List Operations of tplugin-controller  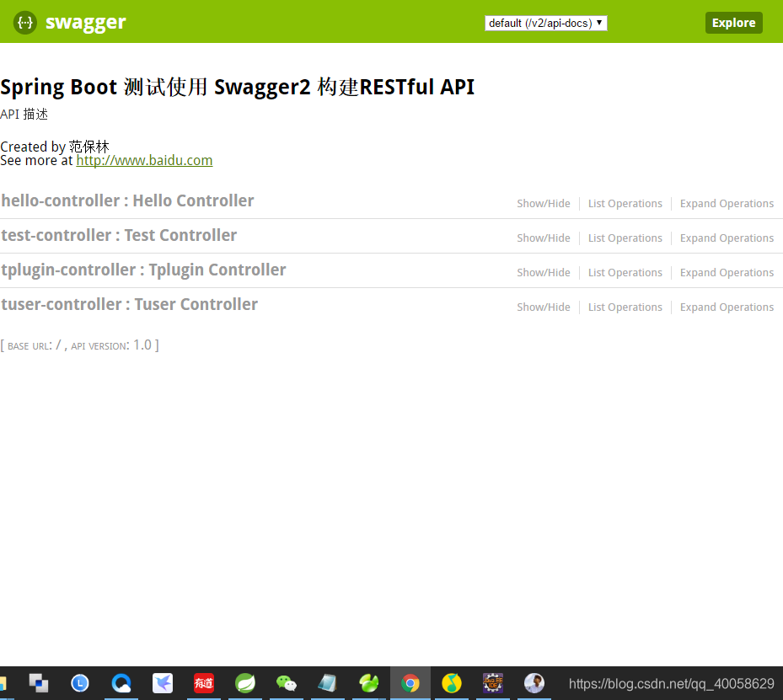[625, 272]
